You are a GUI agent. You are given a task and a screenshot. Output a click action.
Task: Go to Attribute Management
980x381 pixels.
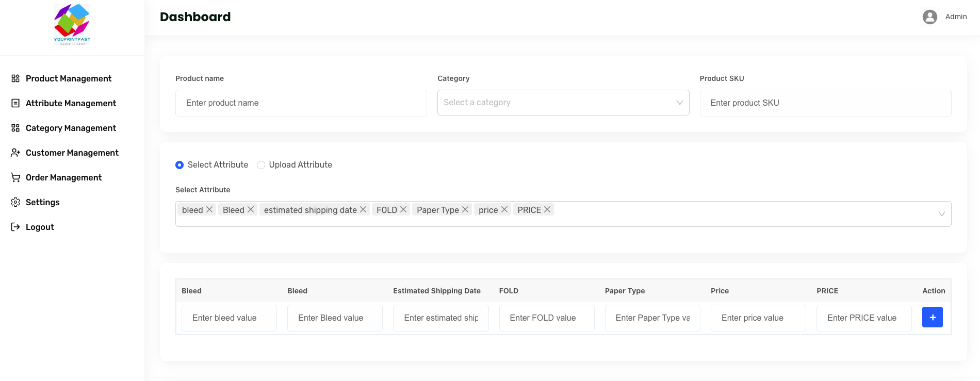coord(71,103)
